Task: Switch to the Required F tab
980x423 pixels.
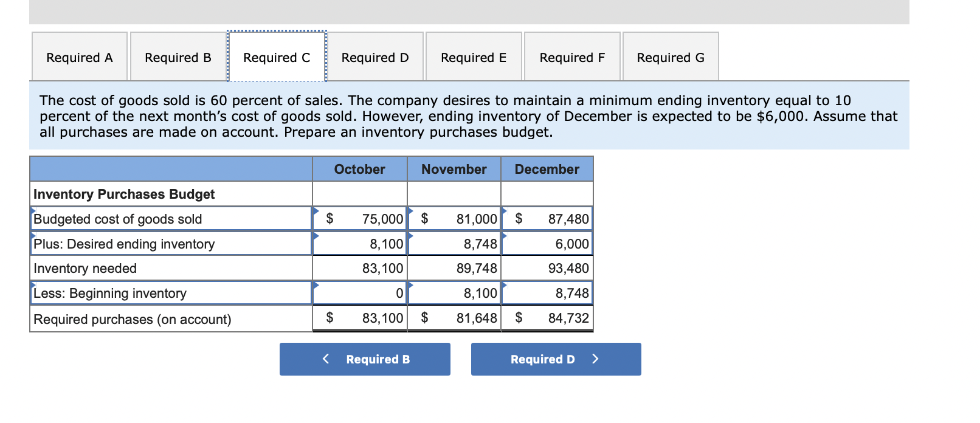Action: click(572, 57)
